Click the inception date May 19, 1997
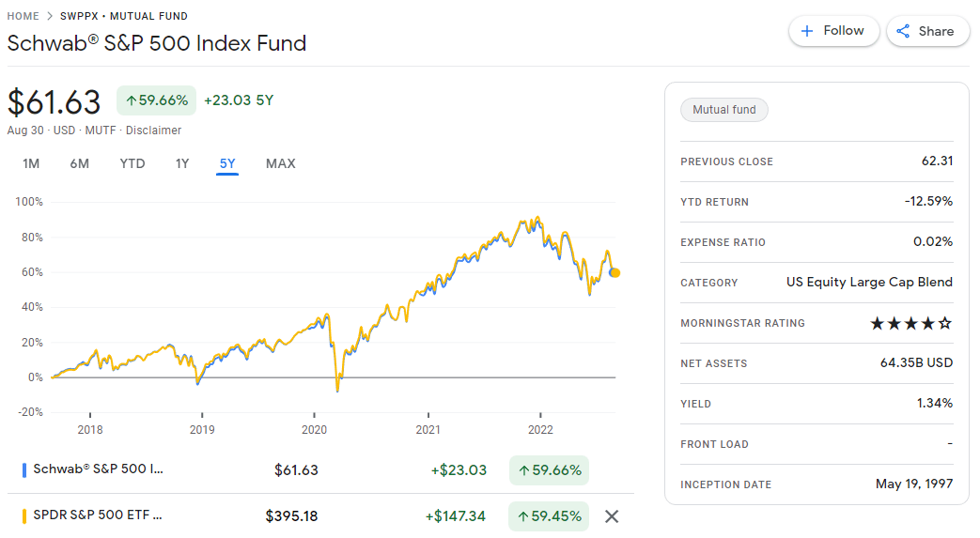Viewport: 980px width, 538px height. [x=913, y=484]
